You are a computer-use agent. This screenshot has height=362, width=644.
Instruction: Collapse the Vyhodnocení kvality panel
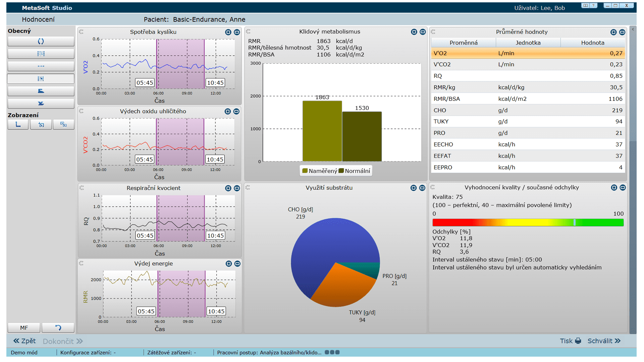point(623,188)
